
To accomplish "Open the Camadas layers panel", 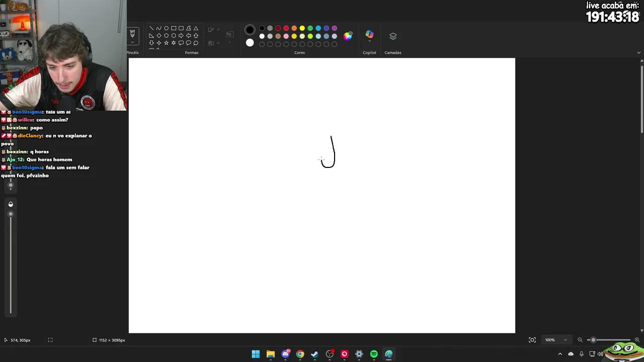I will pyautogui.click(x=393, y=36).
